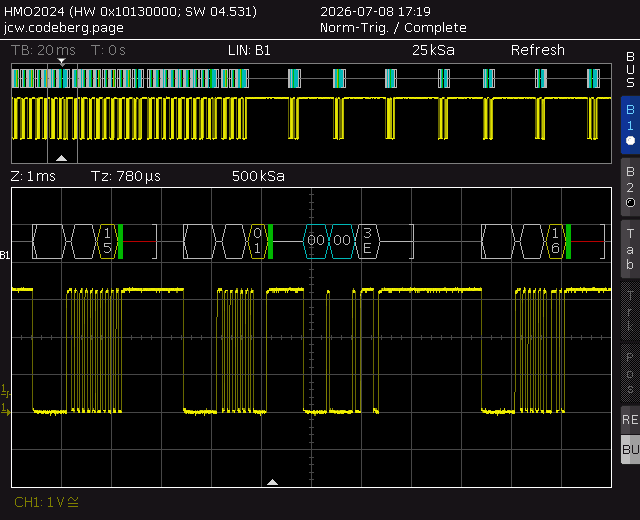Screen dimensions: 640x520
Task: Click the trigger position marker above overview
Action: [62, 62]
